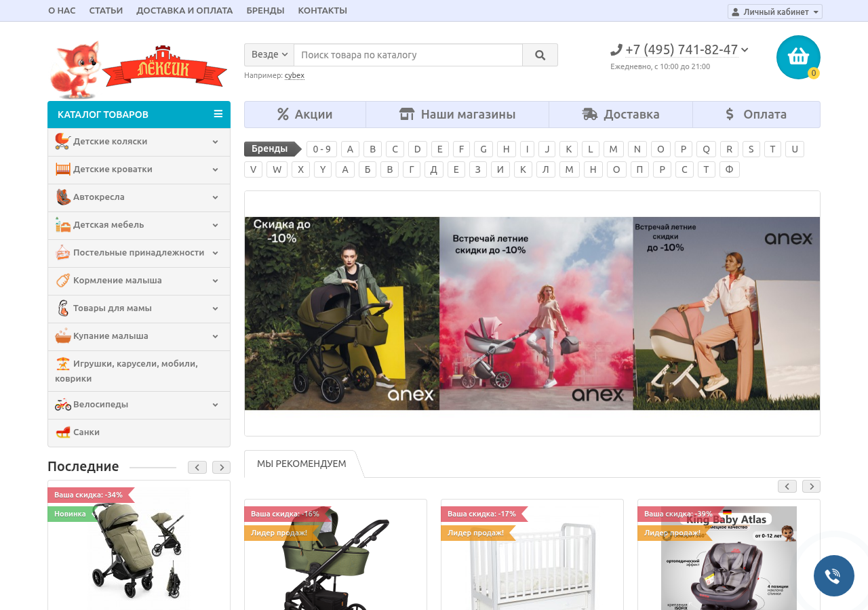Filter brands by letter W
868x610 pixels.
coord(277,169)
